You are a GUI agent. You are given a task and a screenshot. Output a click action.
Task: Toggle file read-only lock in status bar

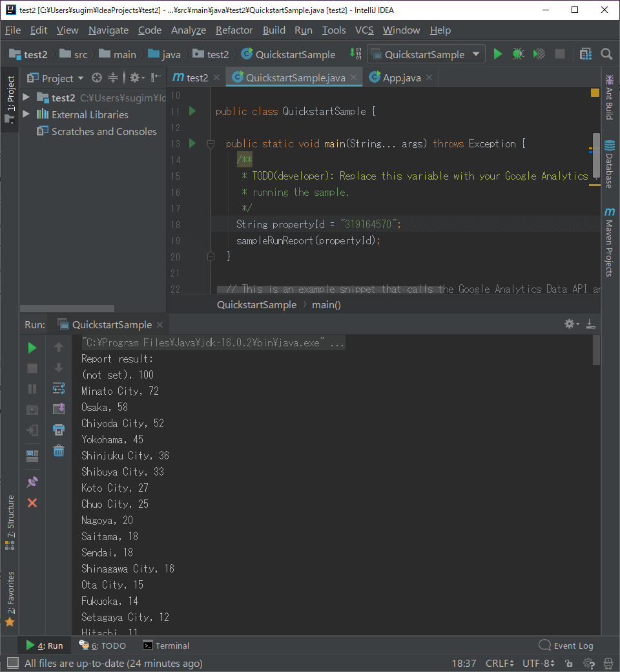[x=568, y=664]
